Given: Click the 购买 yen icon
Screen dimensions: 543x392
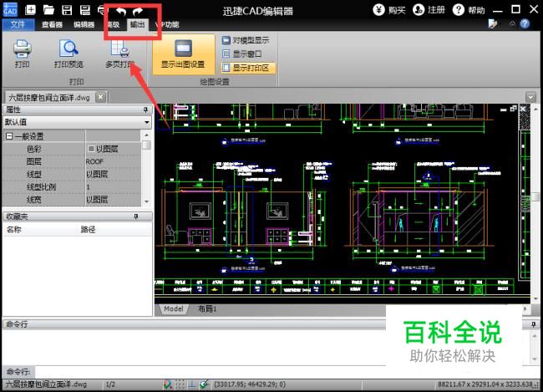Looking at the screenshot, I should (x=378, y=10).
